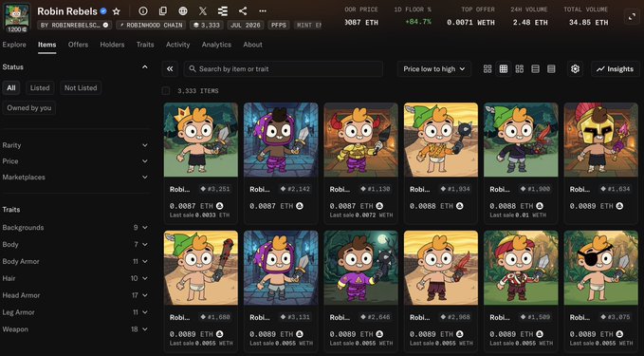Screen dimensions: 644x356
Task: Open collection info circle icon
Action: click(x=143, y=11)
